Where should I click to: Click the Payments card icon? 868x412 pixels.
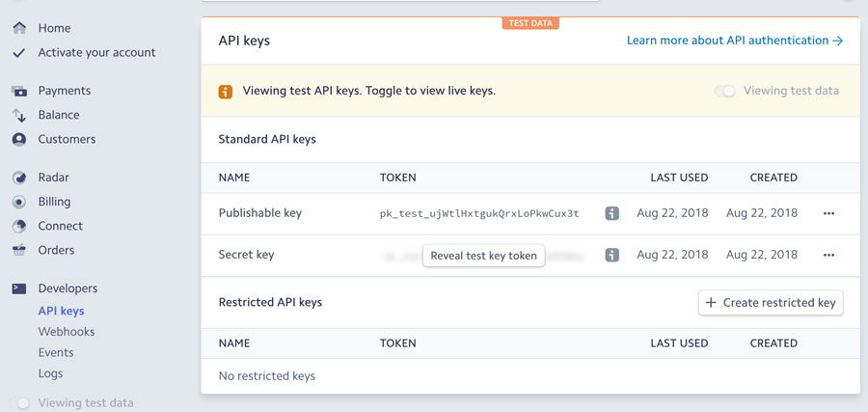pos(19,91)
